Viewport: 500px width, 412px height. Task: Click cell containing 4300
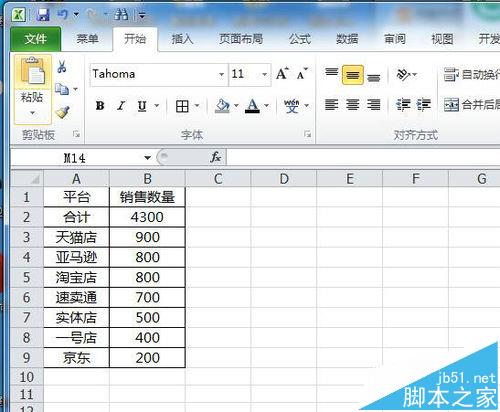(x=147, y=217)
